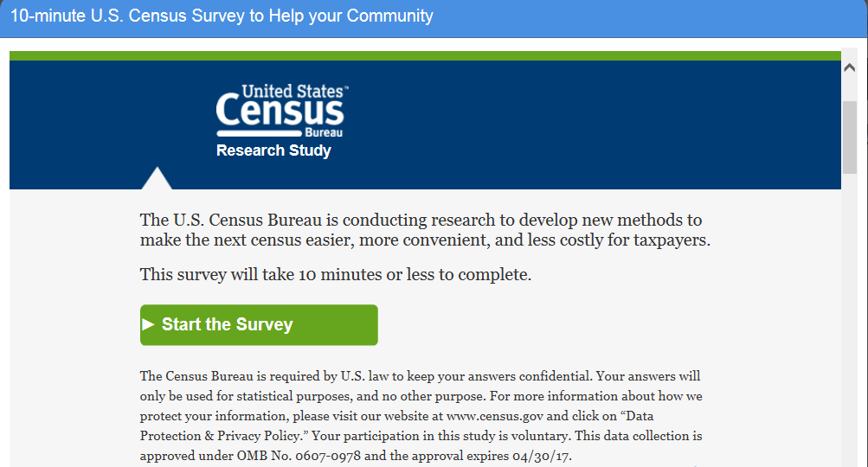Viewport: 868px width, 467px height.
Task: Click the Research Study label
Action: (x=273, y=150)
